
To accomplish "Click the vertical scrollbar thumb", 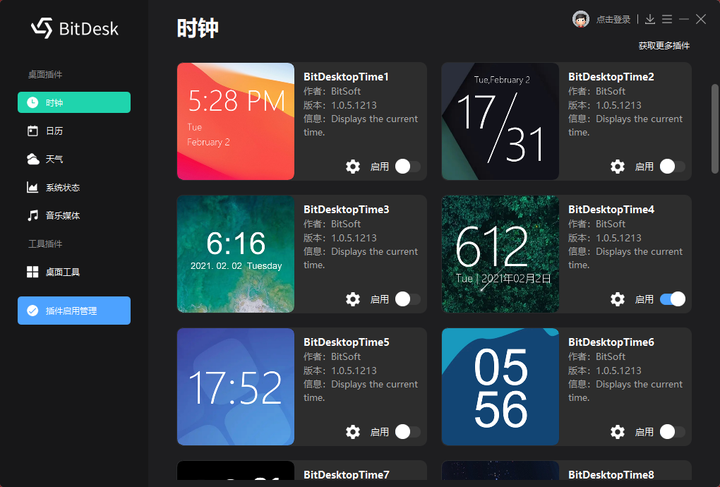I will (714, 129).
